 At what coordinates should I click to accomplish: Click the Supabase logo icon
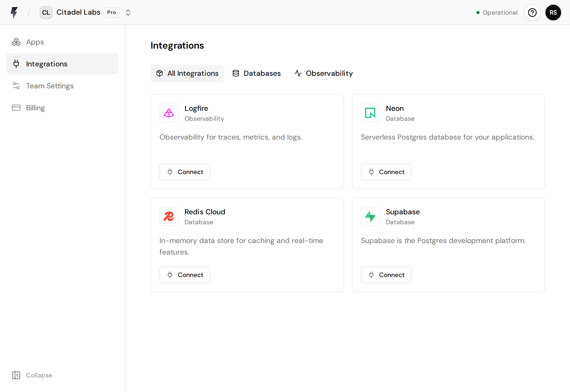pos(370,216)
